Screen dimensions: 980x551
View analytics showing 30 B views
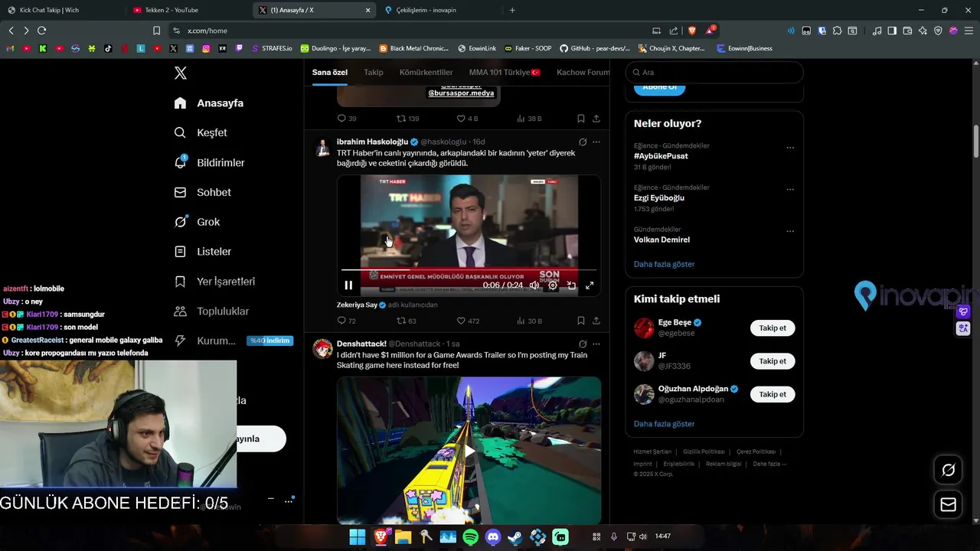click(529, 321)
